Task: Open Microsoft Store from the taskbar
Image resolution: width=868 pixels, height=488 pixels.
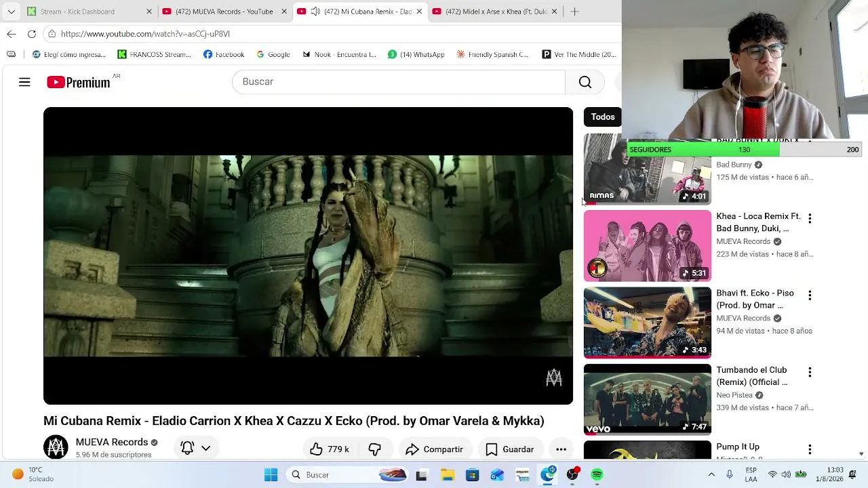Action: point(472,474)
